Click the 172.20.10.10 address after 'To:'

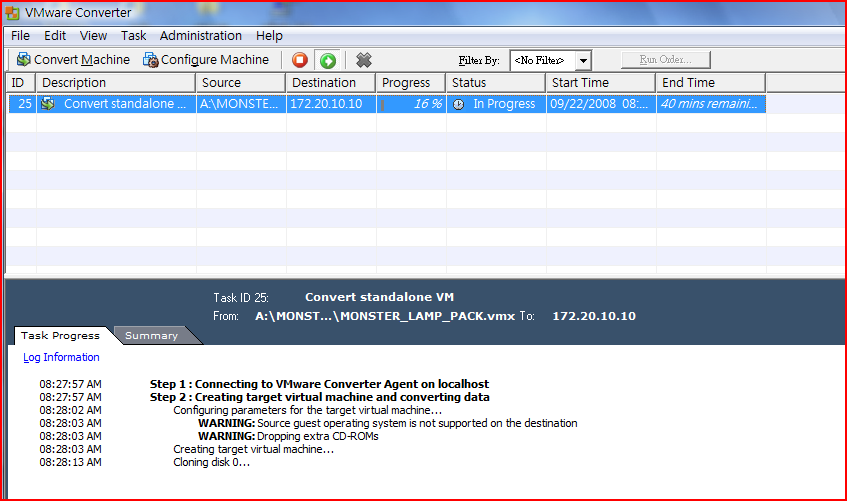click(594, 316)
